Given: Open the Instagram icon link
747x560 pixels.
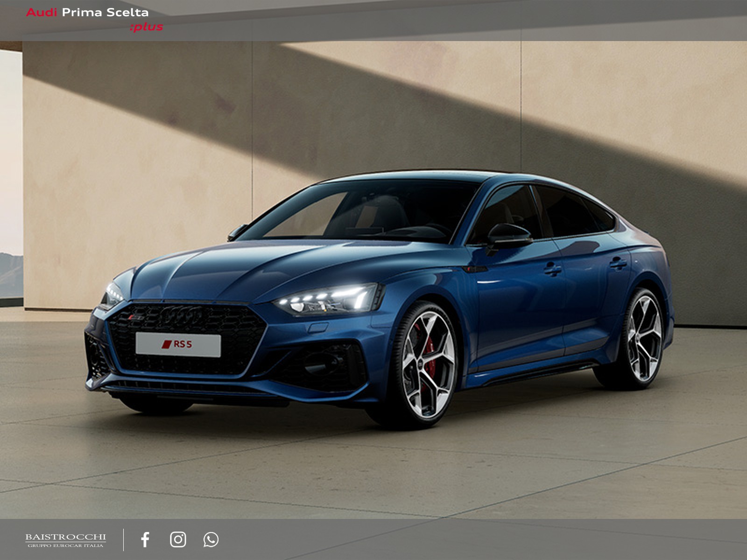Looking at the screenshot, I should coord(178,539).
